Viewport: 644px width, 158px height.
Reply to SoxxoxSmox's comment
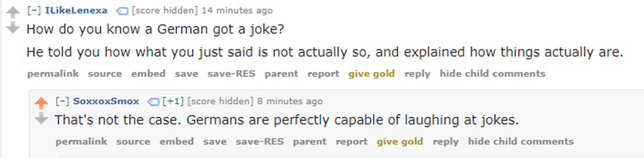tap(445, 142)
